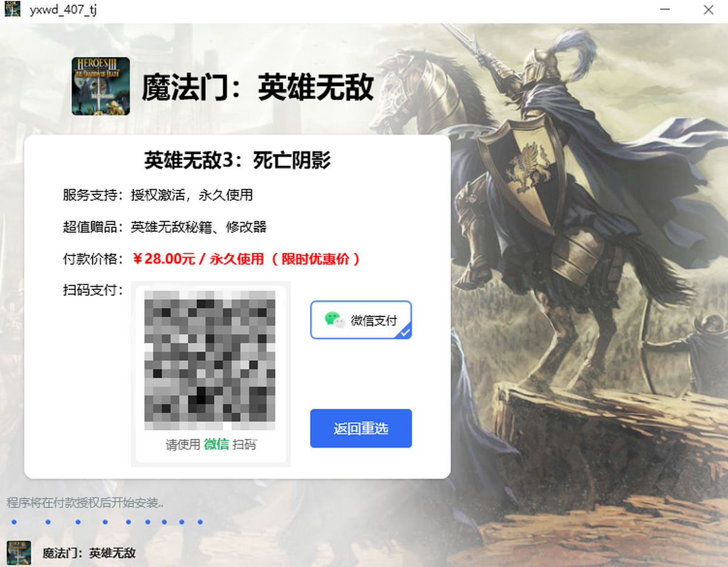Viewport: 728px width, 567px height.
Task: Click the title 英雄无敌3：死亡阴影
Action: [x=237, y=159]
